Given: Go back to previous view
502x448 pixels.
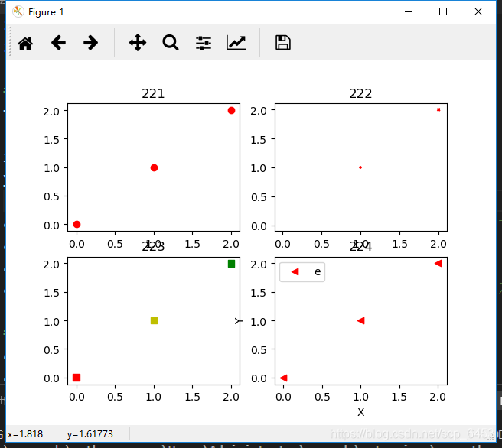Looking at the screenshot, I should 58,43.
